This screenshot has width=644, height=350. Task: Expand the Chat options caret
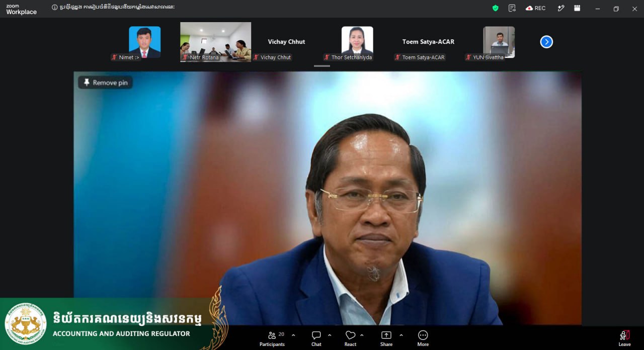point(330,335)
